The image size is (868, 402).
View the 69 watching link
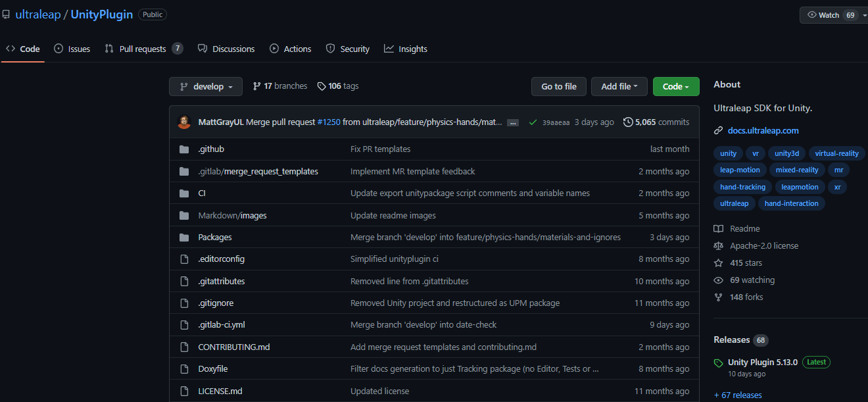coord(744,280)
